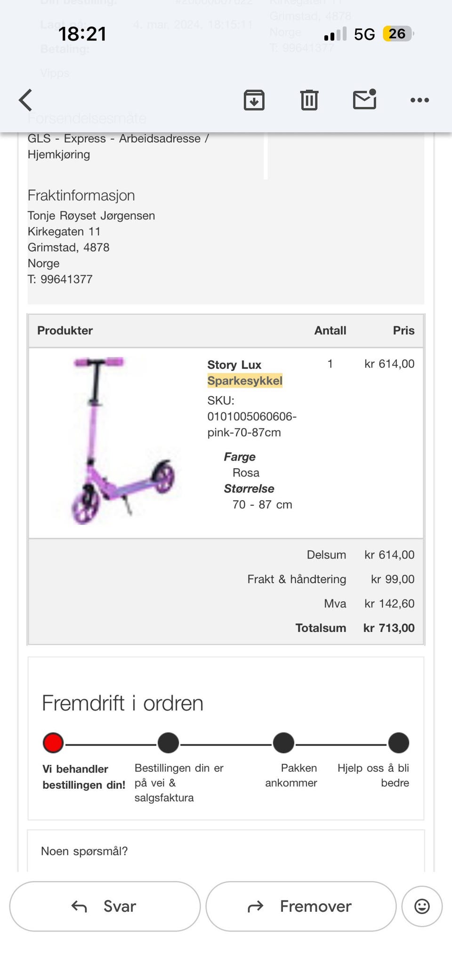This screenshot has height=980, width=452.
Task: Tap the Kirkegaten 11 shipping address
Action: 64,232
